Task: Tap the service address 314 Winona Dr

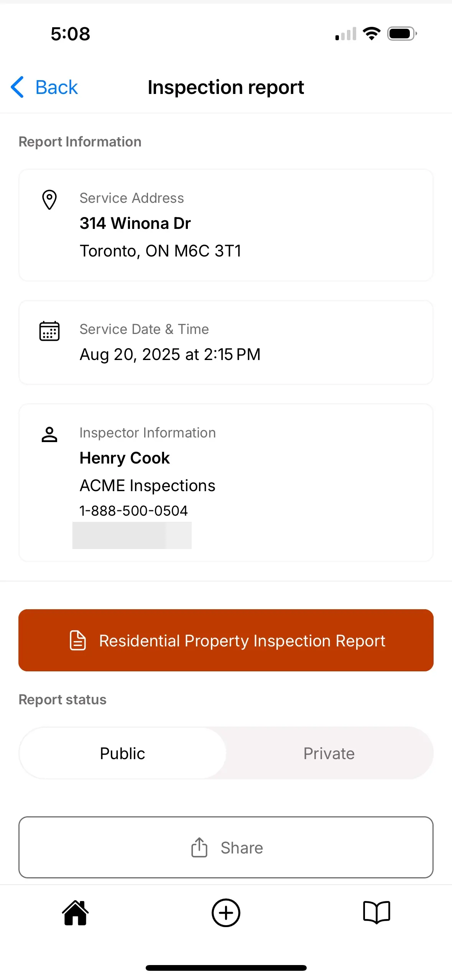Action: (x=135, y=223)
